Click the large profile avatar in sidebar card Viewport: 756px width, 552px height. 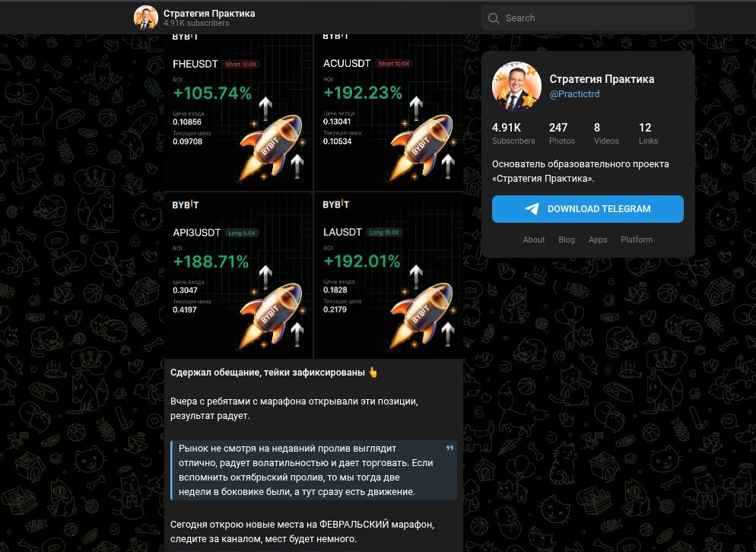516,86
